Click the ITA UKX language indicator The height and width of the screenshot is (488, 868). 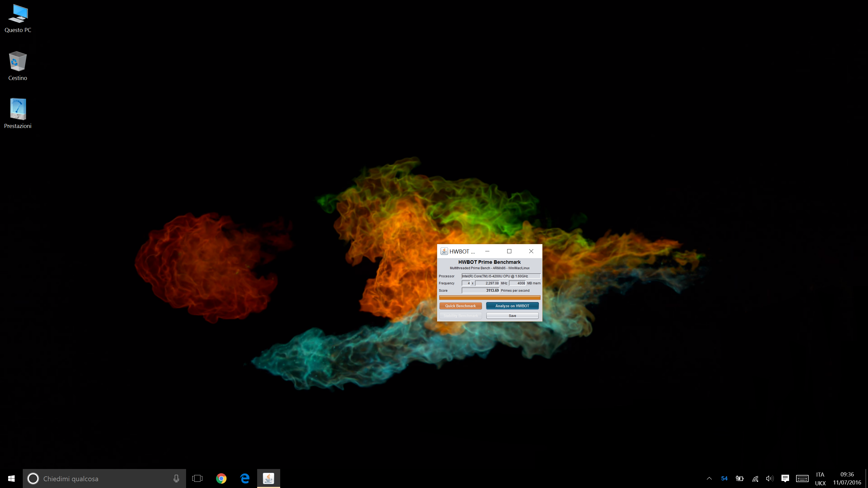click(820, 479)
